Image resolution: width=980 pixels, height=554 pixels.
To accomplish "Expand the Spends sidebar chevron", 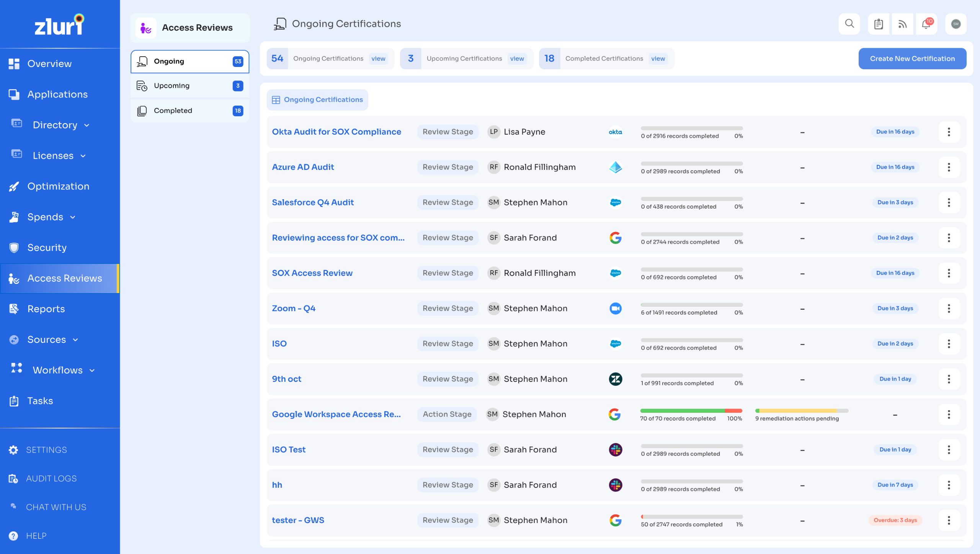I will (x=73, y=217).
